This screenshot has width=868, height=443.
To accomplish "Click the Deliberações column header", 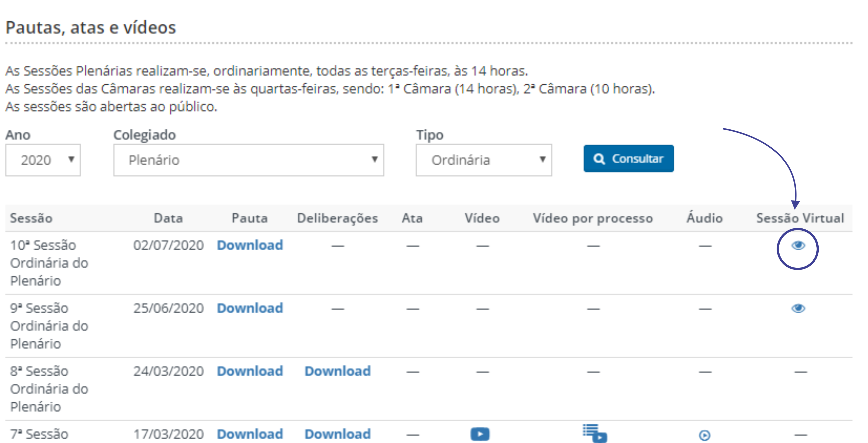I will [x=338, y=219].
